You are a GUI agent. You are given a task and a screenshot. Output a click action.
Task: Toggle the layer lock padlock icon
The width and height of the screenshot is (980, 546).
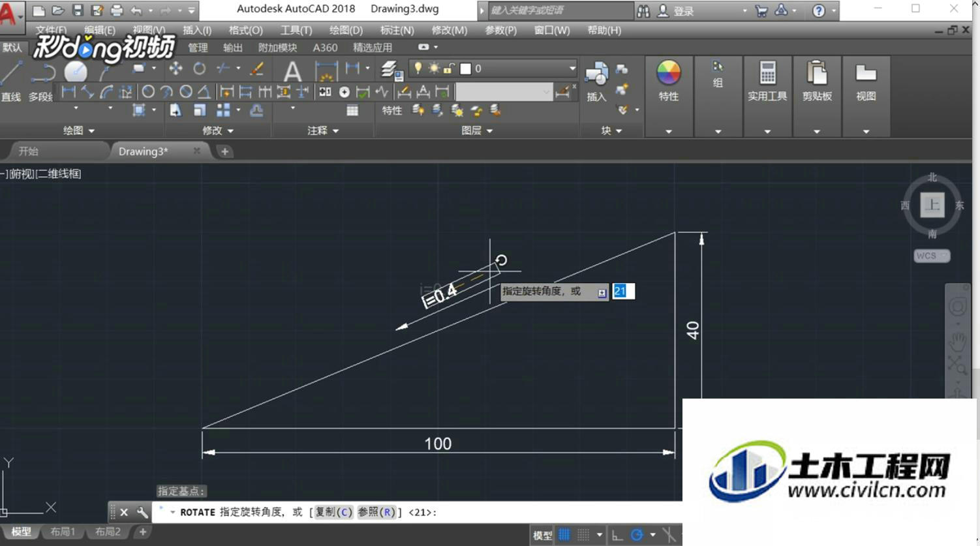[449, 68]
